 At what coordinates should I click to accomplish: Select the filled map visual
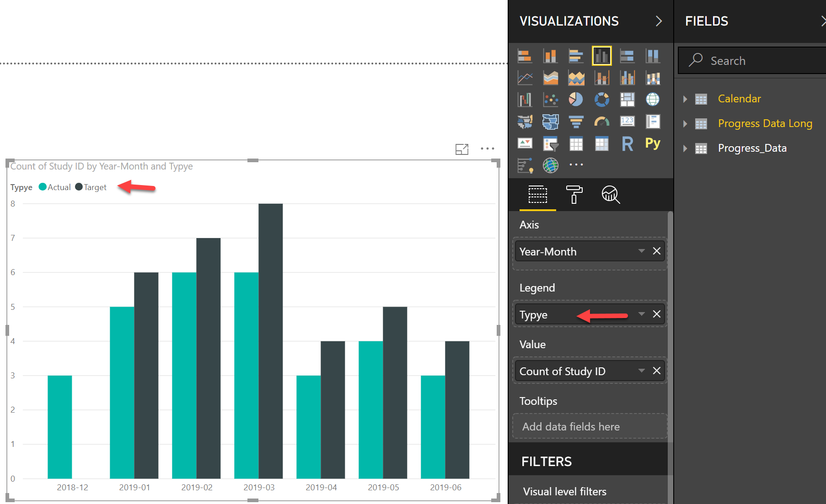[525, 122]
